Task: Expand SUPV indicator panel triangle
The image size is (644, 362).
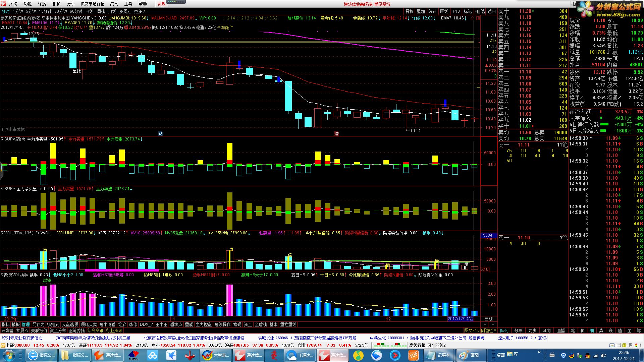Action: point(2,189)
